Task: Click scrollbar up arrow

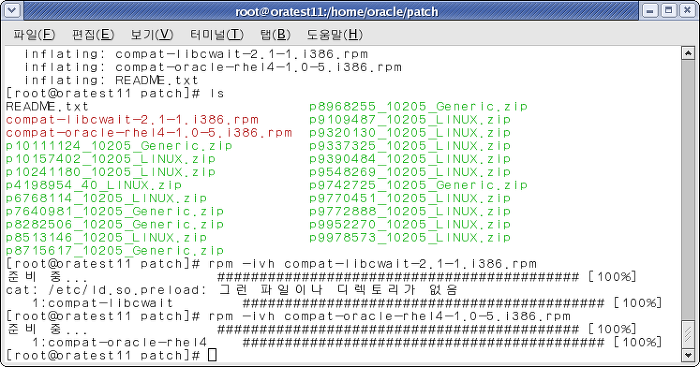Action: pos(688,54)
